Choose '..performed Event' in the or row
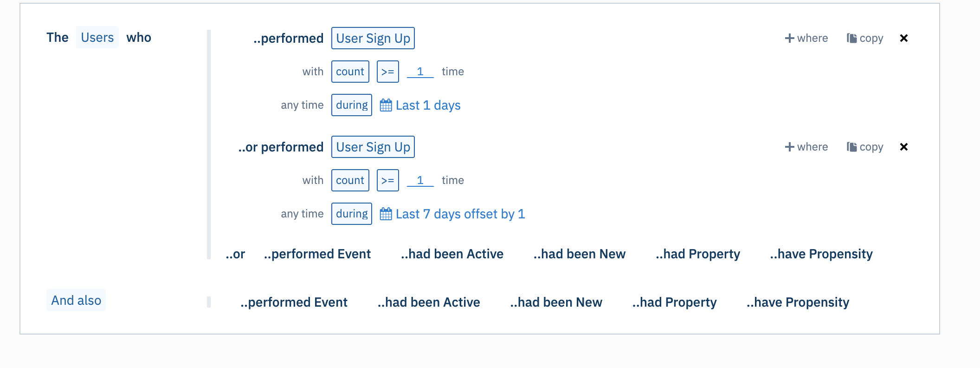The height and width of the screenshot is (368, 980). click(317, 254)
